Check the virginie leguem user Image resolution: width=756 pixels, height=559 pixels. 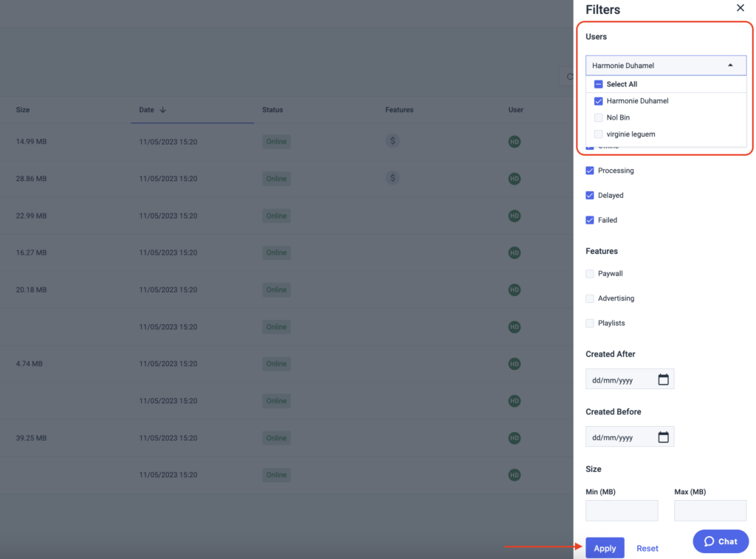598,134
